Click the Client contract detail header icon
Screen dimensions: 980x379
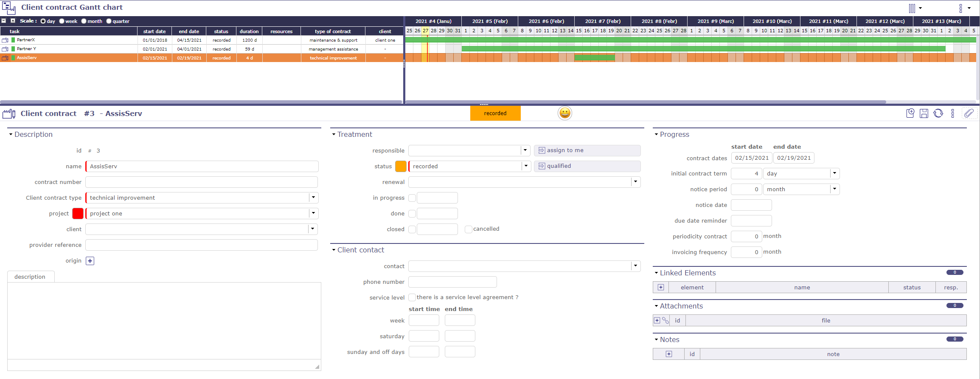click(x=9, y=113)
